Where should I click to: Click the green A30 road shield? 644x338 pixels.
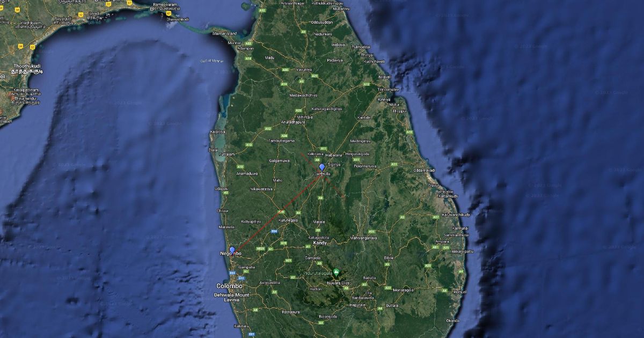[285, 70]
